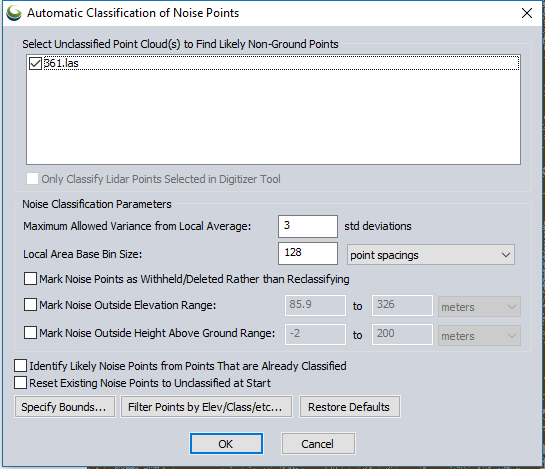Click the Restore Defaults button
545x469 pixels.
point(349,406)
